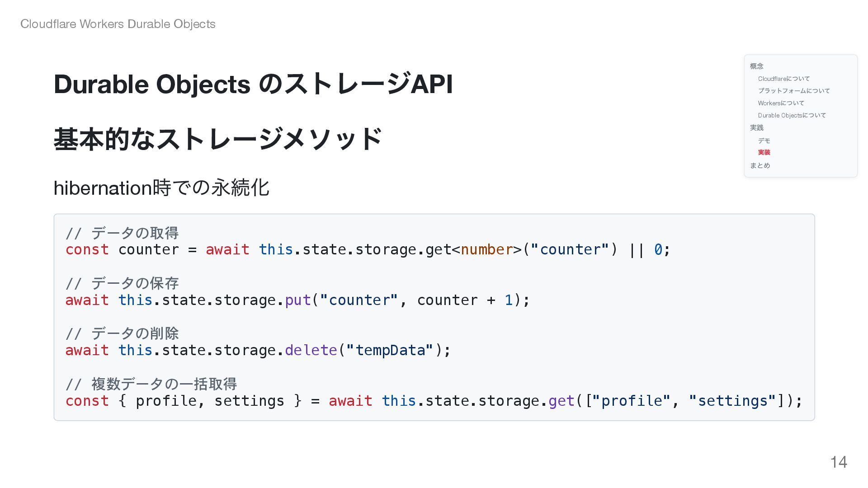
Task: Click the 基本的なストレージメソッド subheading
Action: pyautogui.click(x=218, y=139)
